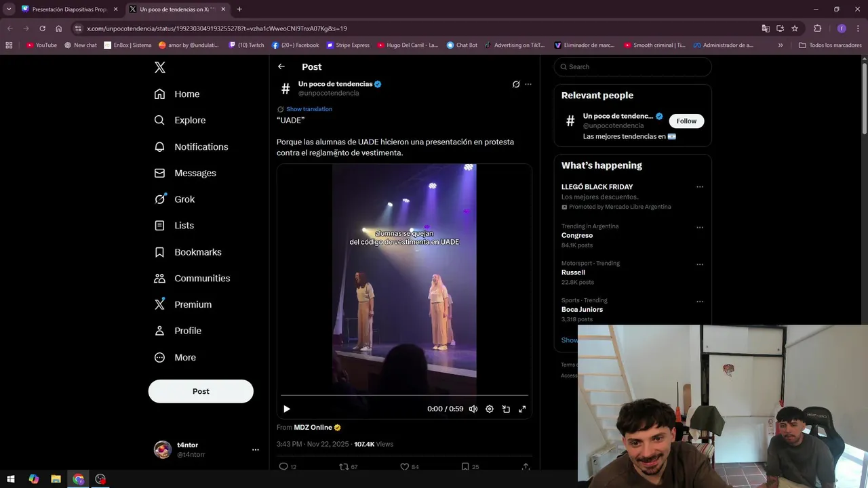Like the post with heart icon

coord(405,466)
